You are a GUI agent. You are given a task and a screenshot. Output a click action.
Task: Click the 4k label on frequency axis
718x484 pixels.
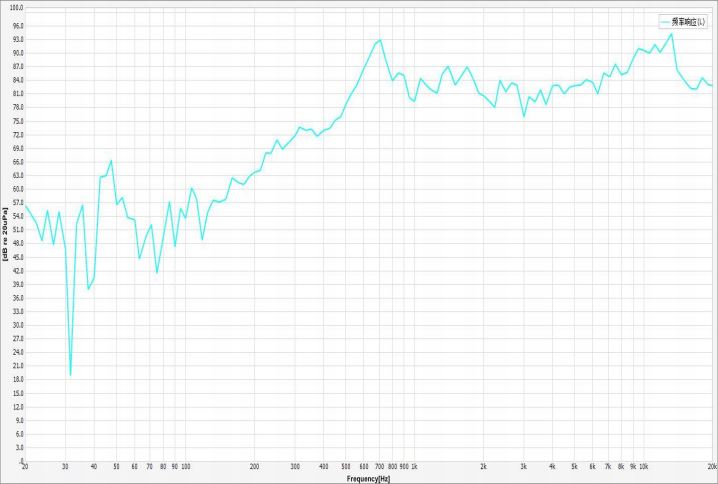552,467
